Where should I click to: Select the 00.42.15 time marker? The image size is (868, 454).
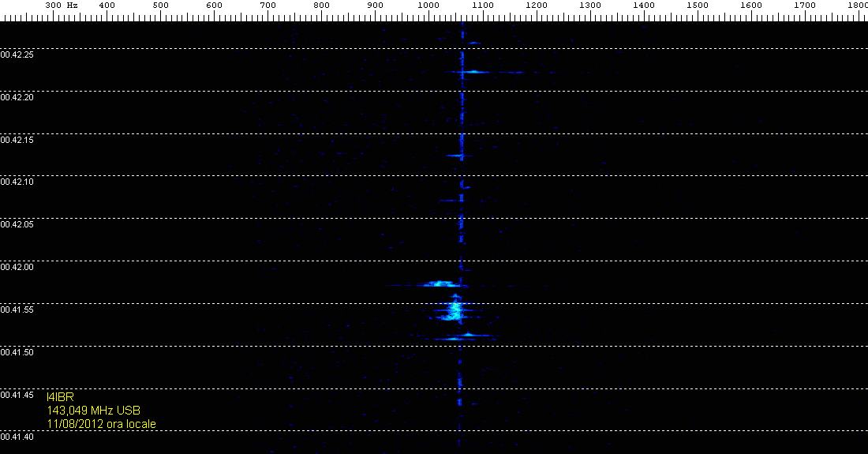[17, 140]
